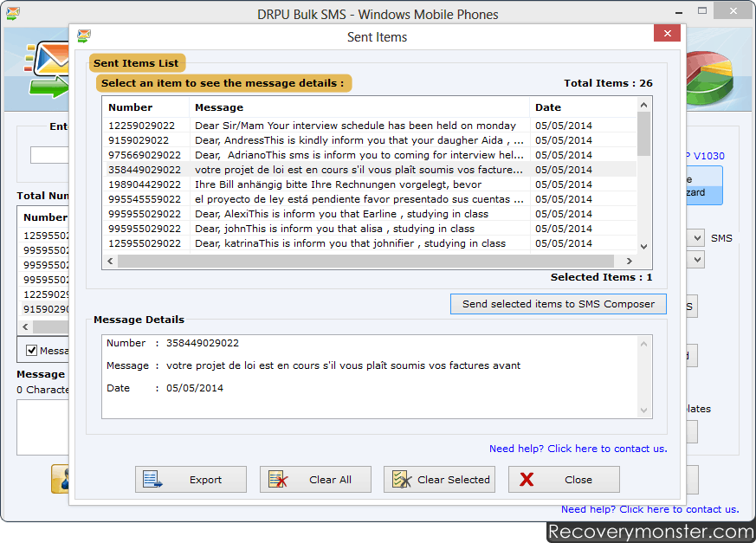
Task: Select row with number 975669029022
Action: pyautogui.click(x=369, y=155)
